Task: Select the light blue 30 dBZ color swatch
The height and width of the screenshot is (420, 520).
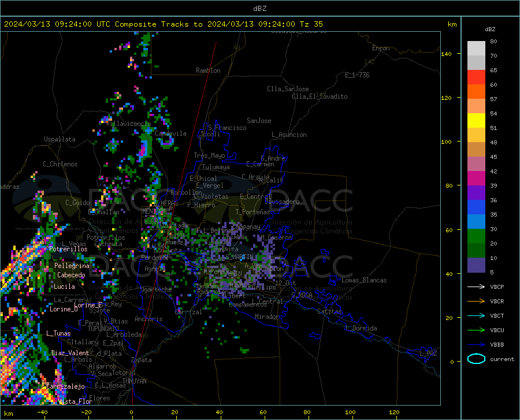Action: 476,222
